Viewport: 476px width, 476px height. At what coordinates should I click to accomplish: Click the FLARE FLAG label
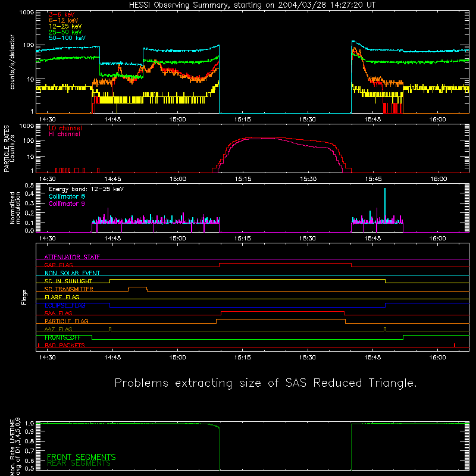tap(62, 297)
